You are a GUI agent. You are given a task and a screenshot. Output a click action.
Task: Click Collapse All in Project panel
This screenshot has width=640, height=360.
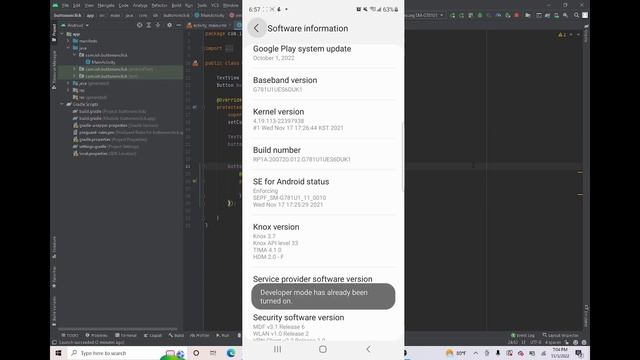pos(158,25)
